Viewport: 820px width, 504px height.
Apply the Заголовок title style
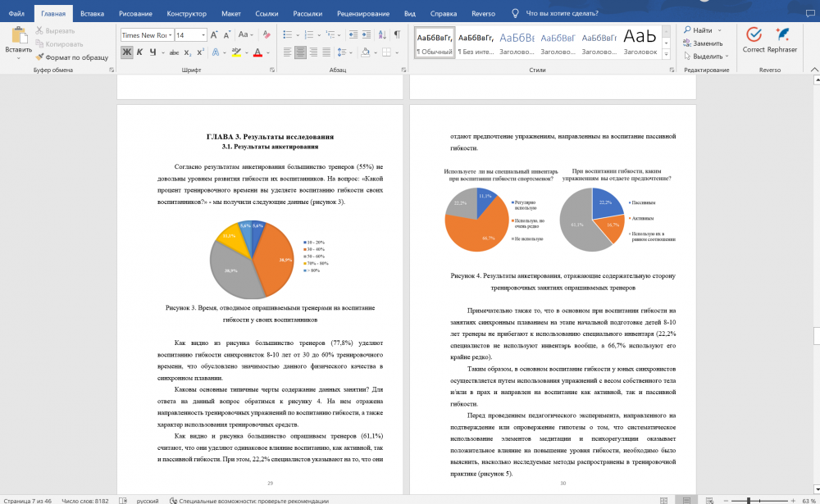[640, 43]
